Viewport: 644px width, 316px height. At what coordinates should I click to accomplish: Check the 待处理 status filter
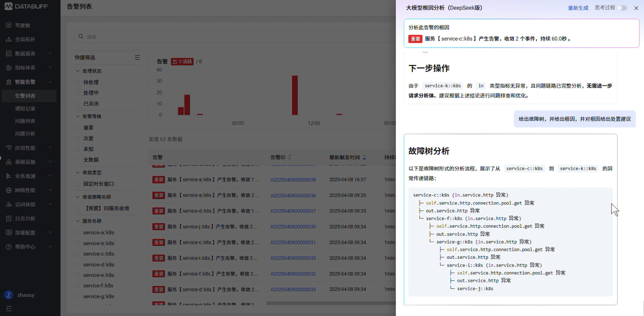(x=77, y=82)
